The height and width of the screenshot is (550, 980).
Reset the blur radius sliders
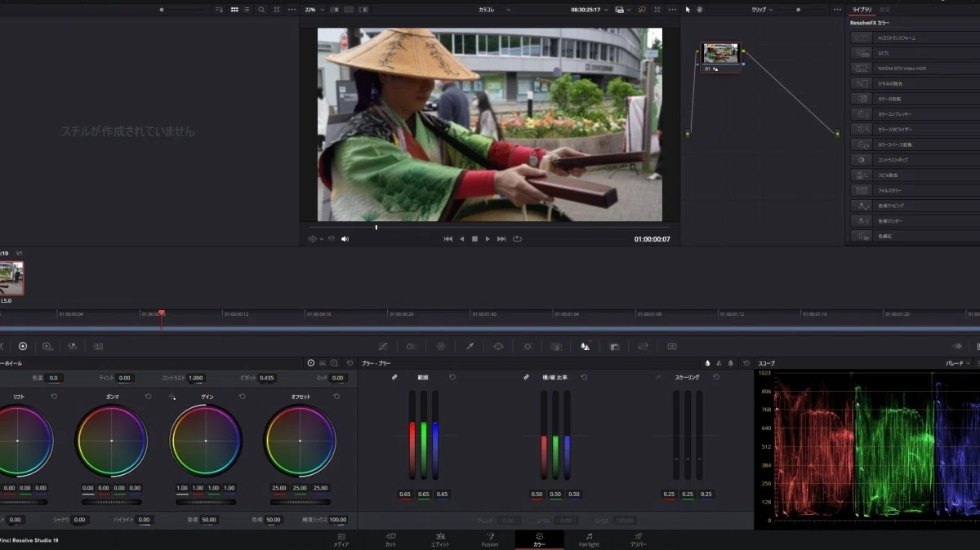pos(452,377)
